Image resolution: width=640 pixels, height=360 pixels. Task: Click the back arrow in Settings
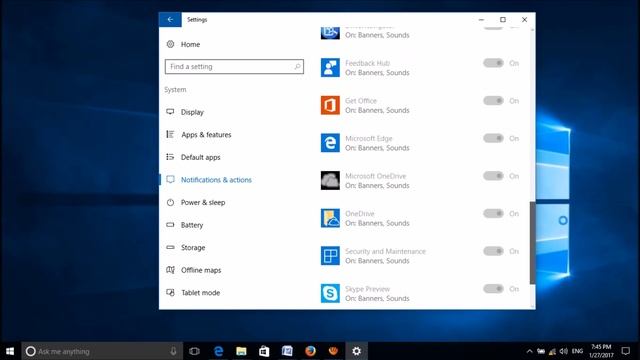click(x=170, y=19)
